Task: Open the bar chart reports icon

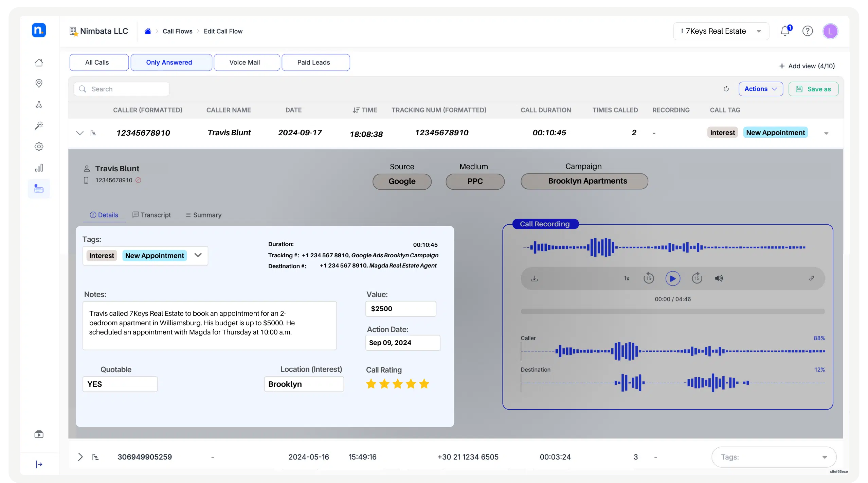Action: 39,168
